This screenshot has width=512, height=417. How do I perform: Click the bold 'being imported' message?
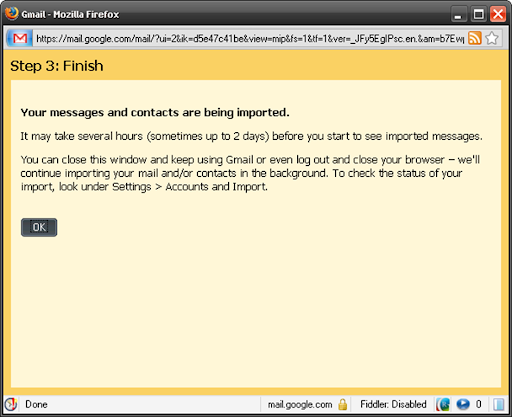coord(155,113)
